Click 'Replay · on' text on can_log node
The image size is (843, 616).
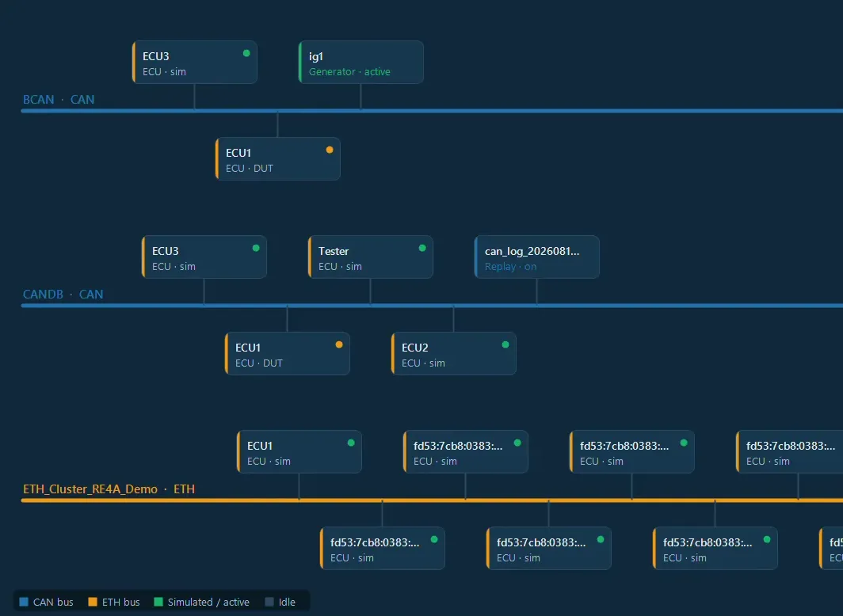[511, 266]
